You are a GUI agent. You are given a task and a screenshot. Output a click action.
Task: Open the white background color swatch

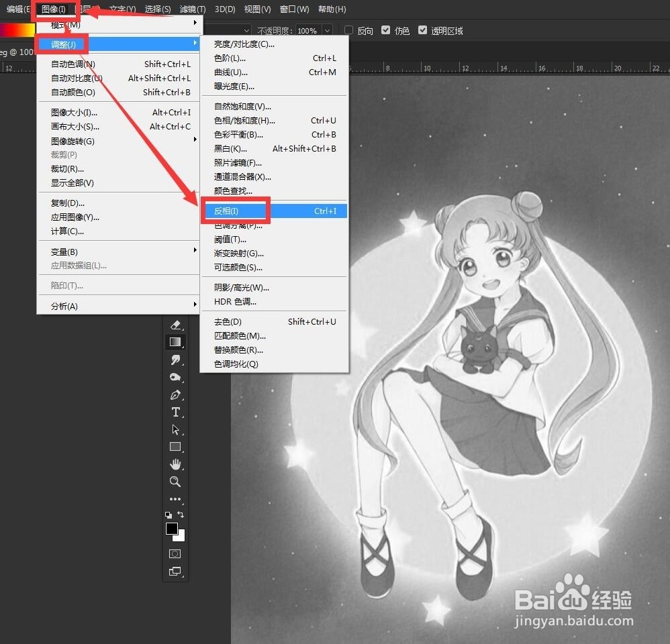click(181, 537)
